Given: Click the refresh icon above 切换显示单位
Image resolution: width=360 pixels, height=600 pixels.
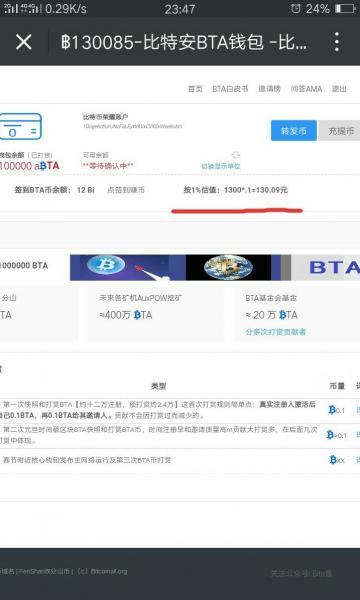Looking at the screenshot, I should click(236, 155).
